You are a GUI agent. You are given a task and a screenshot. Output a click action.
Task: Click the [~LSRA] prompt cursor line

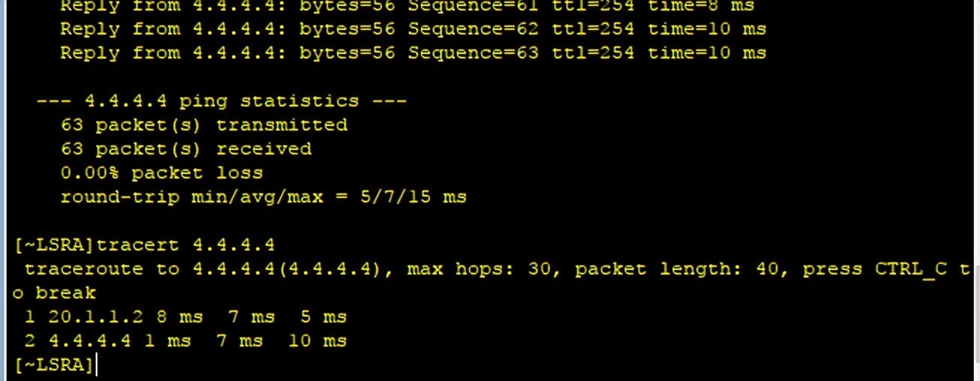(54, 365)
